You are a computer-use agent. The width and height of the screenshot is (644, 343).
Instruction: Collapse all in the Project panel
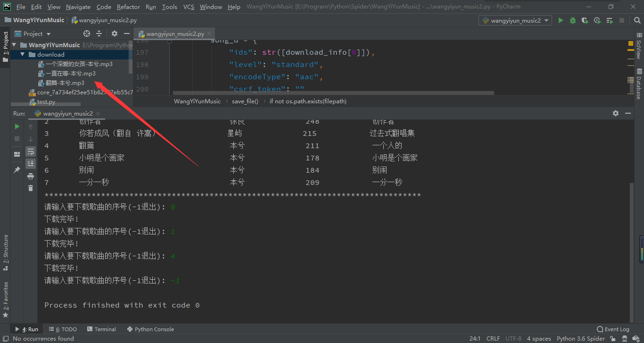click(x=99, y=33)
